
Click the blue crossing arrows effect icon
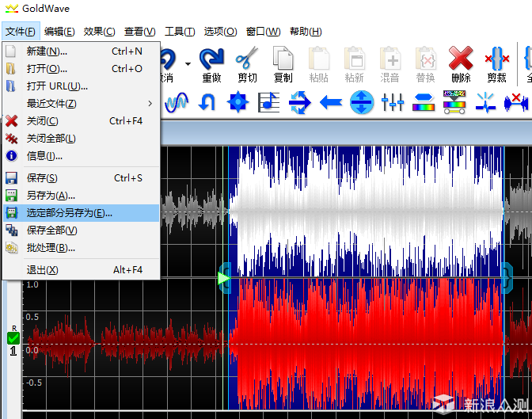click(299, 102)
